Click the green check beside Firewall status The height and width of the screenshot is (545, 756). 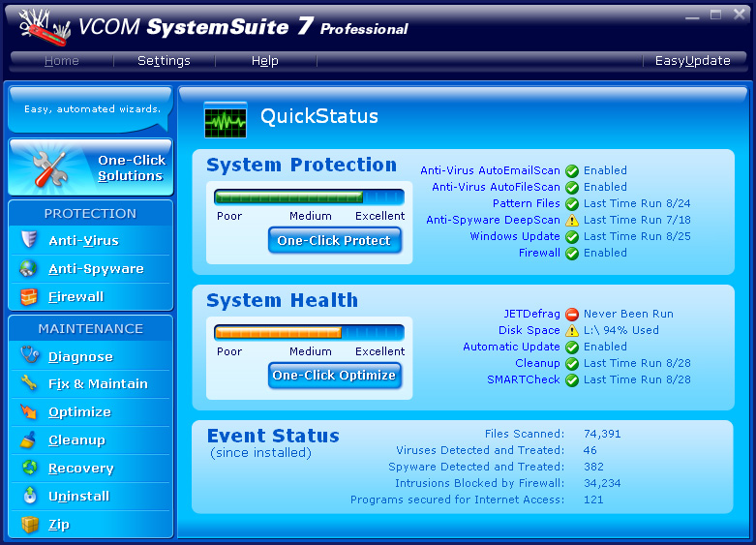pyautogui.click(x=572, y=254)
